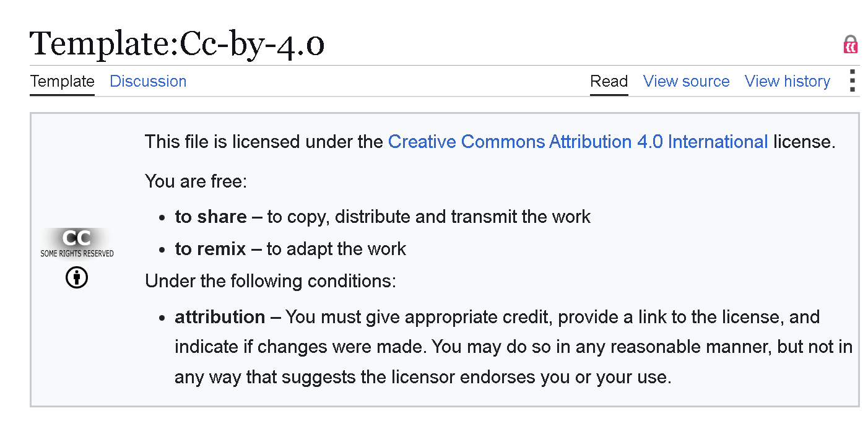Click the attribution person-in-circle icon
The image size is (868, 421).
click(77, 277)
